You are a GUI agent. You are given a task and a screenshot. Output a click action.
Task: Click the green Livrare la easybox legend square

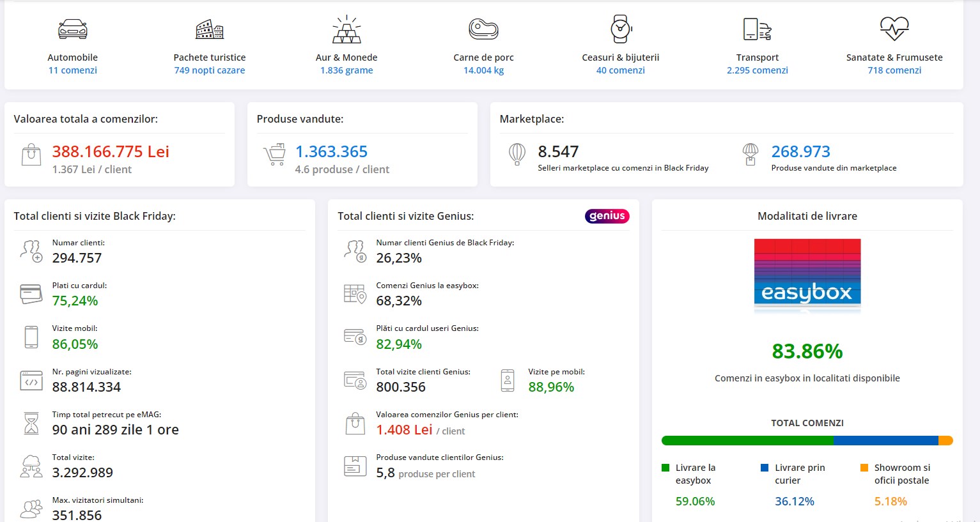click(665, 468)
